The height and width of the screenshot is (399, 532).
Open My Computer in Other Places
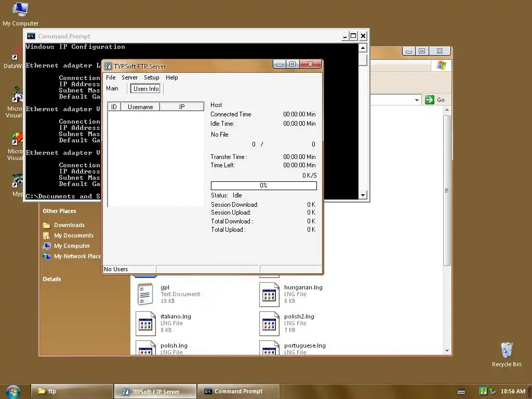[72, 246]
